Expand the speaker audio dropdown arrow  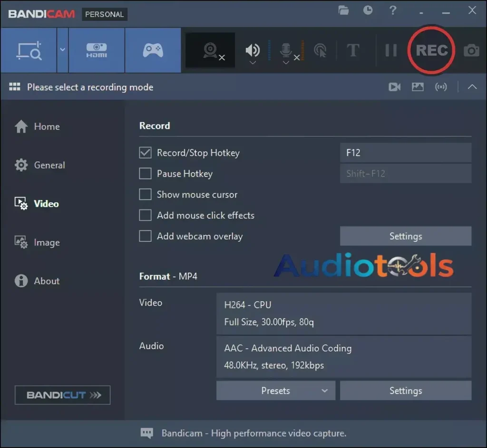click(253, 62)
